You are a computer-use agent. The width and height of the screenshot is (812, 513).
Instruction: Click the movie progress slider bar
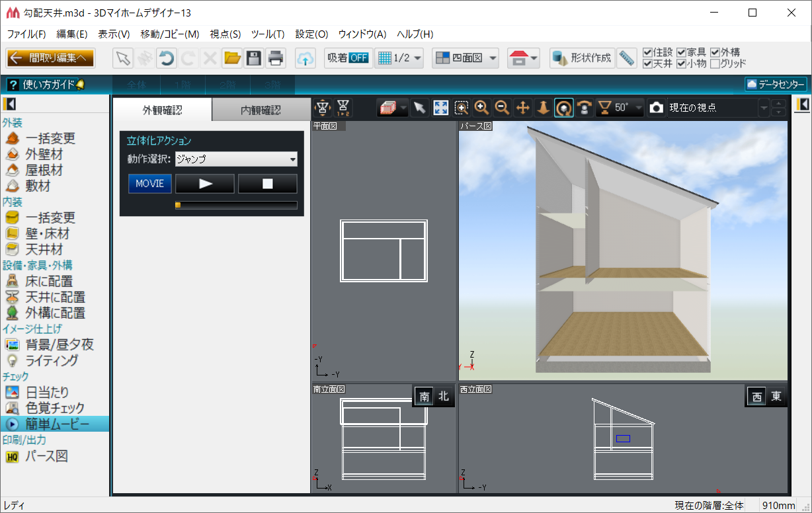(236, 205)
